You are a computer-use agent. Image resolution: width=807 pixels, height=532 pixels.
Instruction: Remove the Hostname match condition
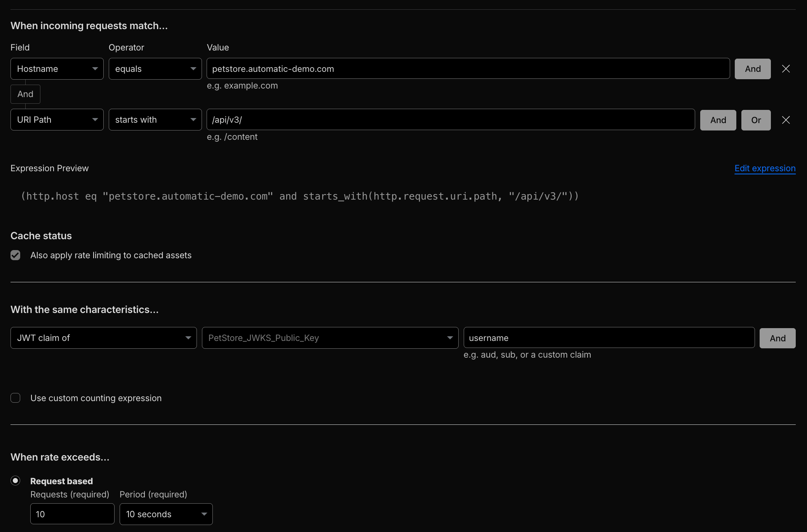(x=786, y=68)
